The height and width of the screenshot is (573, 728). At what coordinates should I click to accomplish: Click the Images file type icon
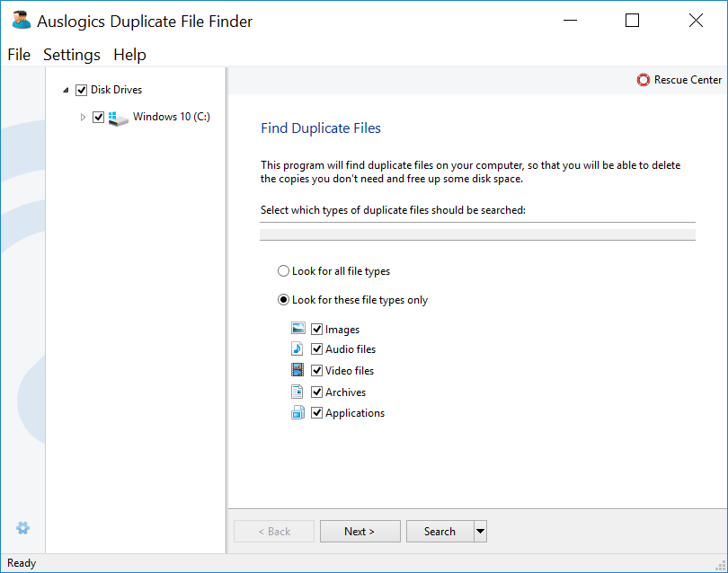coord(298,328)
